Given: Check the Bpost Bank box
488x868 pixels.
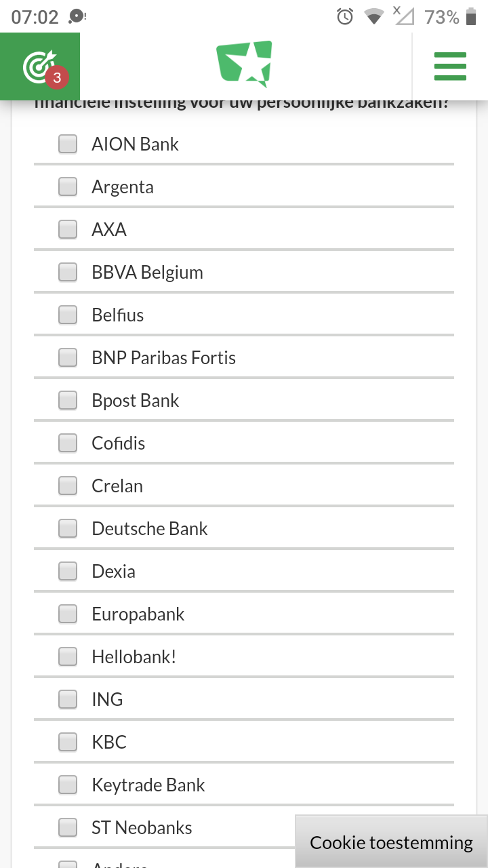Looking at the screenshot, I should (68, 400).
